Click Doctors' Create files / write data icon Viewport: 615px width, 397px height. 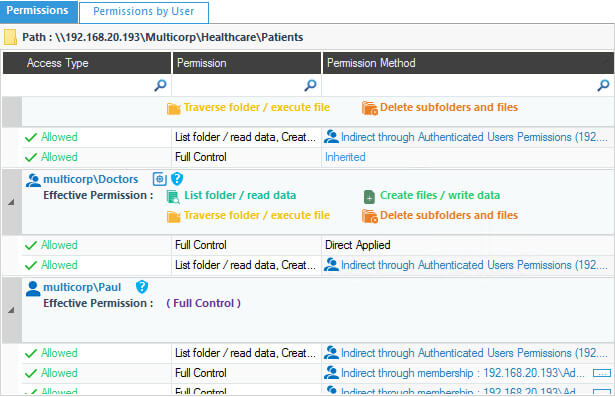[369, 197]
